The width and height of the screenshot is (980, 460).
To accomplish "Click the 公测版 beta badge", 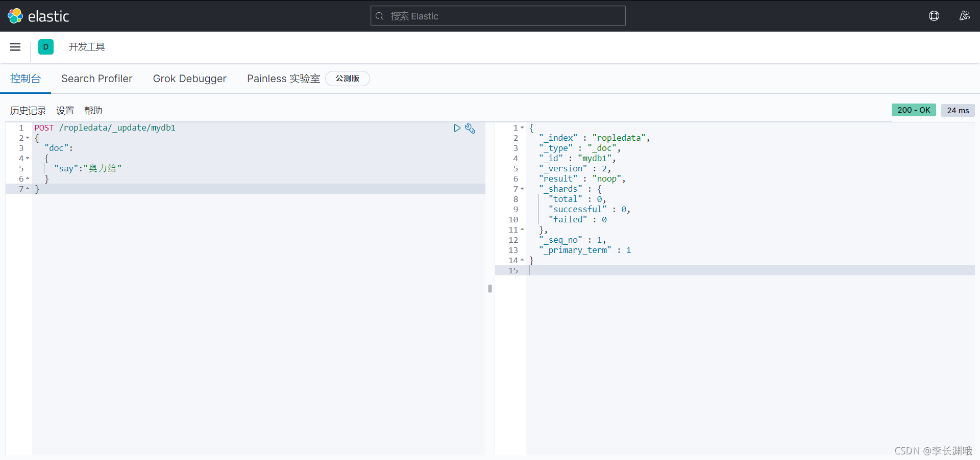I will 348,79.
